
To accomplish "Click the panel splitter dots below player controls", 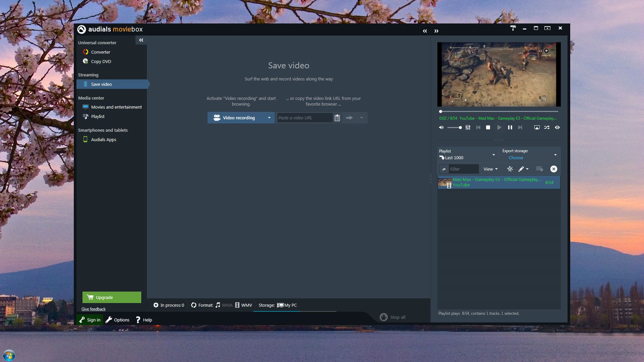I will pyautogui.click(x=499, y=140).
